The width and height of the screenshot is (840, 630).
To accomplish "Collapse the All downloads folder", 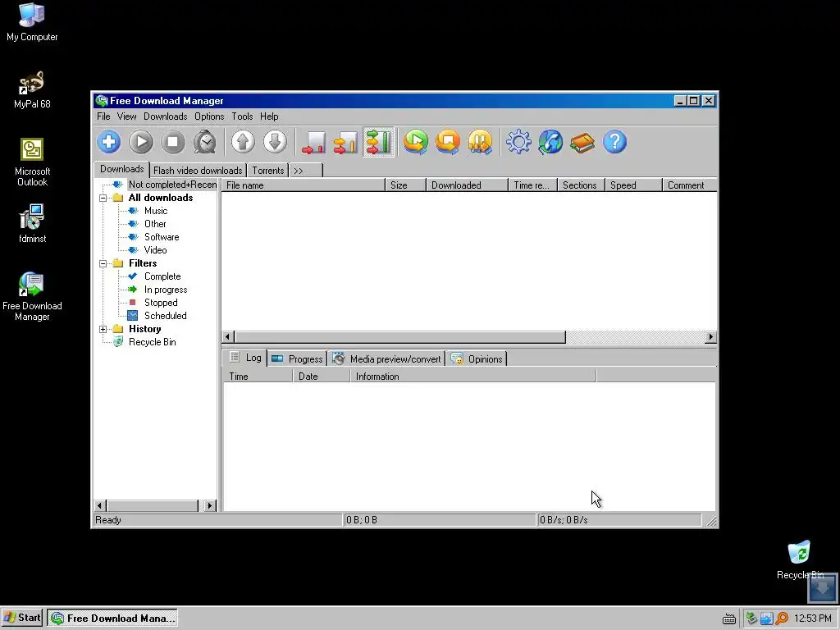I will 103,198.
